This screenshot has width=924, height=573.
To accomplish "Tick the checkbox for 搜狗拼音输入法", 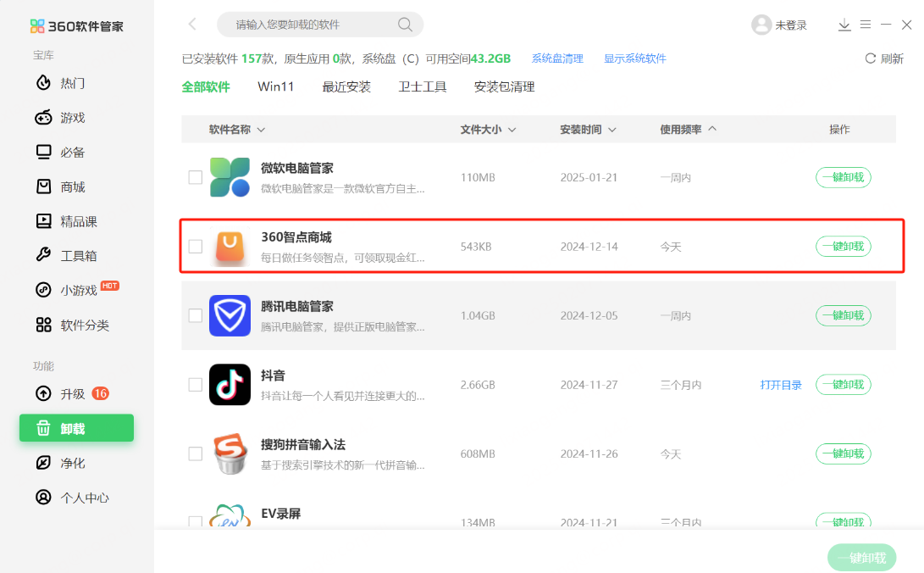I will point(196,453).
